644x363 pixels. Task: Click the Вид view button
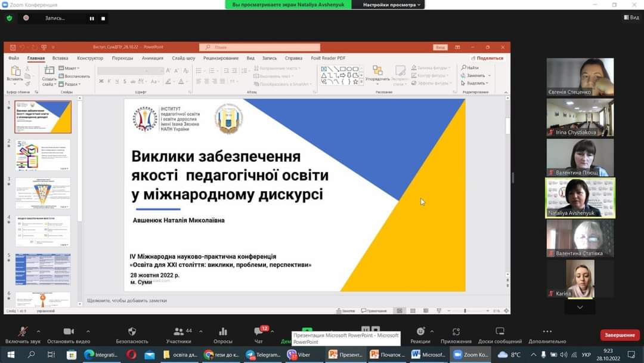coord(631,18)
